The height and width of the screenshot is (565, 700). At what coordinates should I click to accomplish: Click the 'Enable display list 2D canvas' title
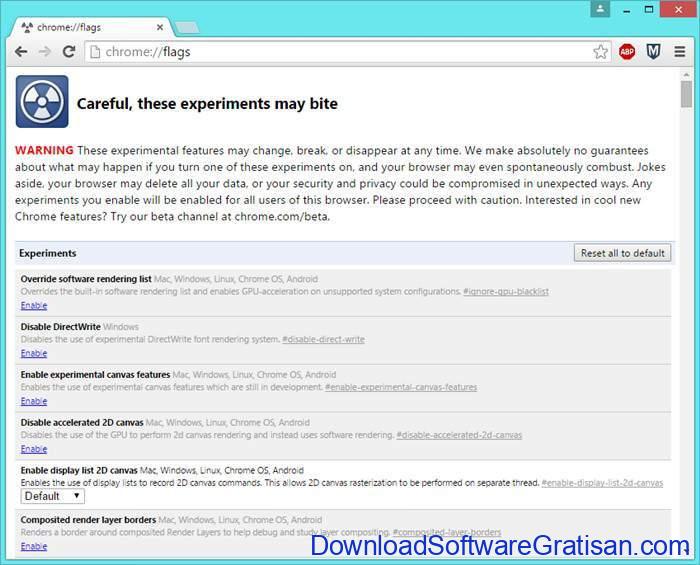[79, 470]
